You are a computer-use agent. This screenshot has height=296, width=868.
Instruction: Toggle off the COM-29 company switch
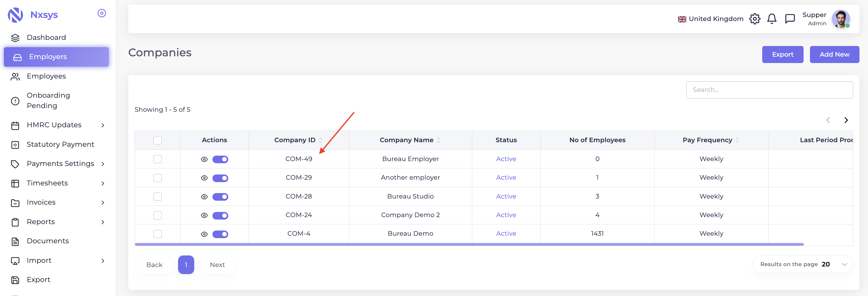coord(220,178)
